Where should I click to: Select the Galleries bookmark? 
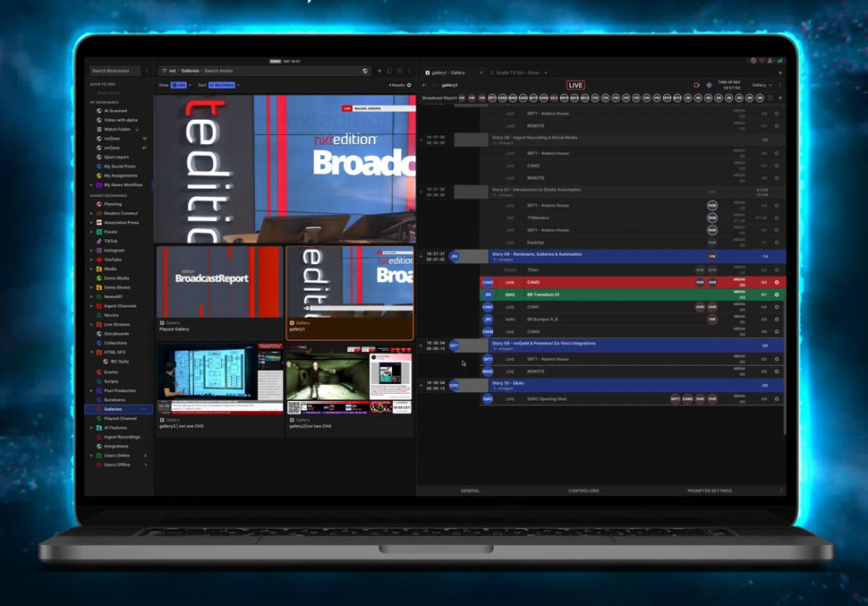click(118, 409)
